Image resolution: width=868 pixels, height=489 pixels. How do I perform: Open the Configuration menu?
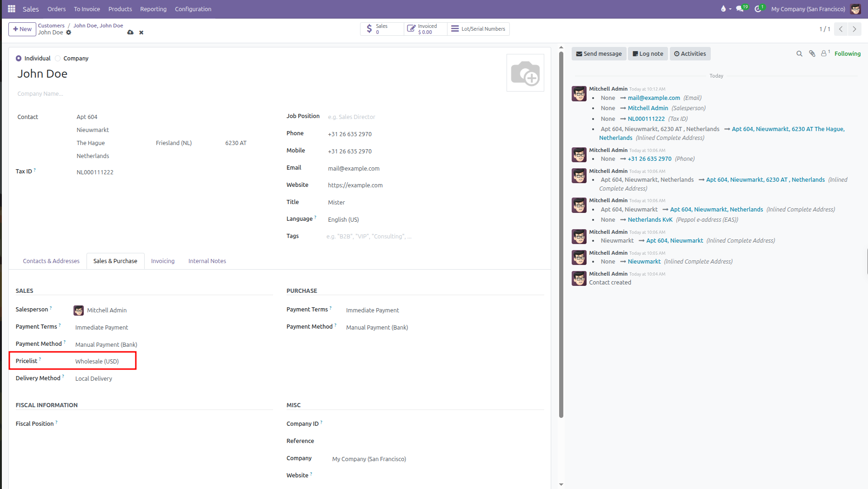point(193,9)
